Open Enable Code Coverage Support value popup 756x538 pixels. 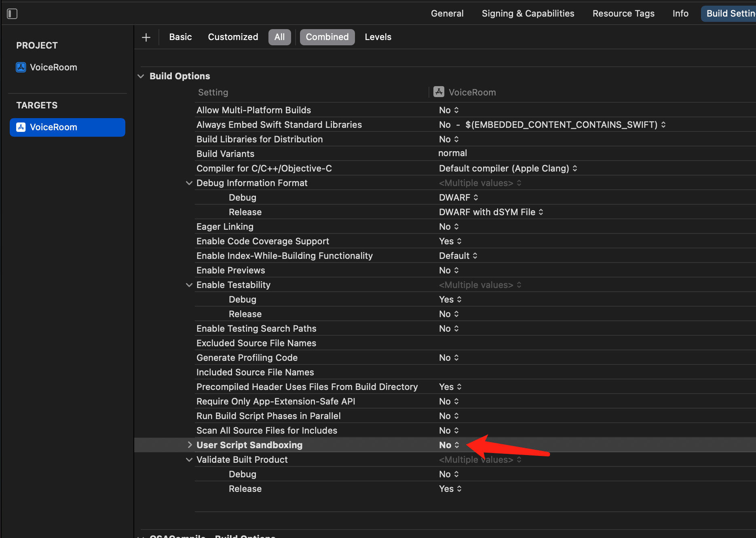click(x=450, y=241)
